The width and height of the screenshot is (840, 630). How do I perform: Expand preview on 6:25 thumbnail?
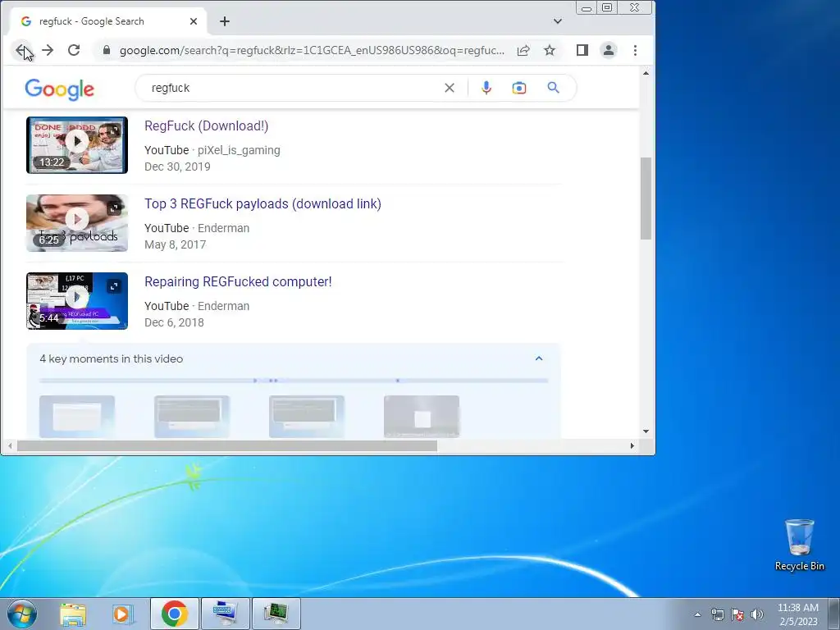114,208
